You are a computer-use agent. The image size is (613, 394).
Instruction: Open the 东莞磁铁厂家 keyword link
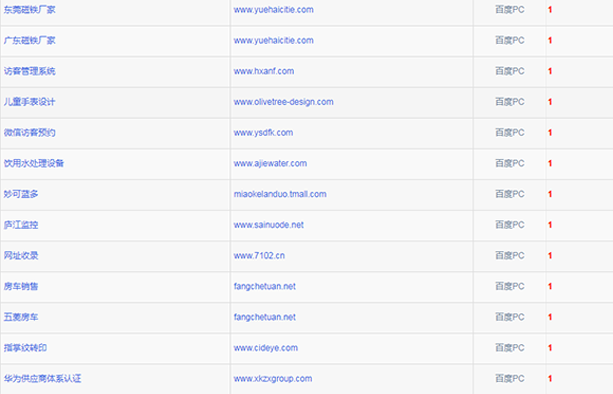coord(30,10)
